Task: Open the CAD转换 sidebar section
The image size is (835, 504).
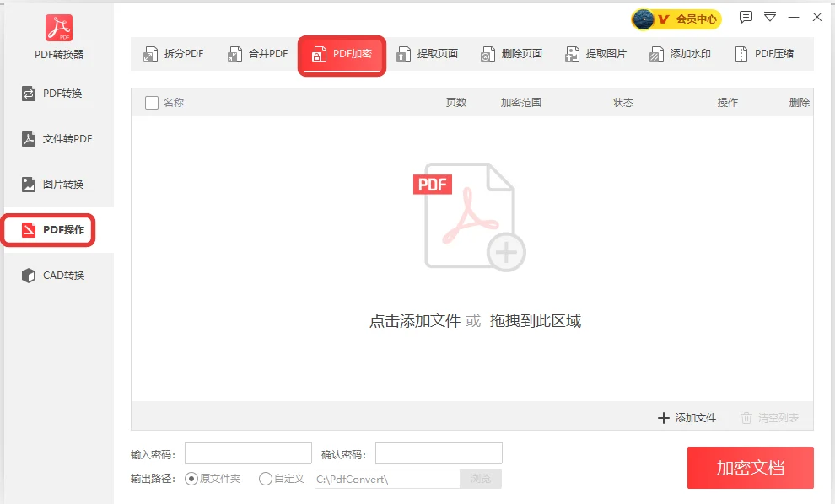Action: click(53, 276)
